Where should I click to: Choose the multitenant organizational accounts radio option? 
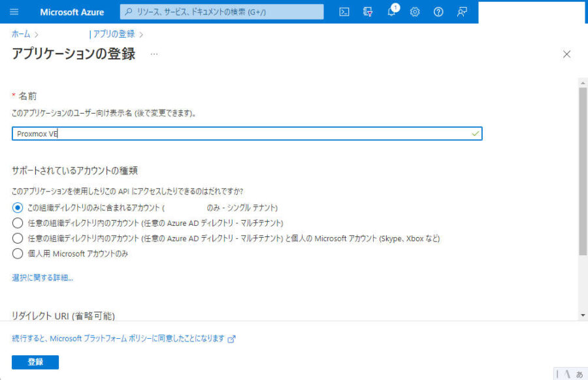click(x=18, y=223)
